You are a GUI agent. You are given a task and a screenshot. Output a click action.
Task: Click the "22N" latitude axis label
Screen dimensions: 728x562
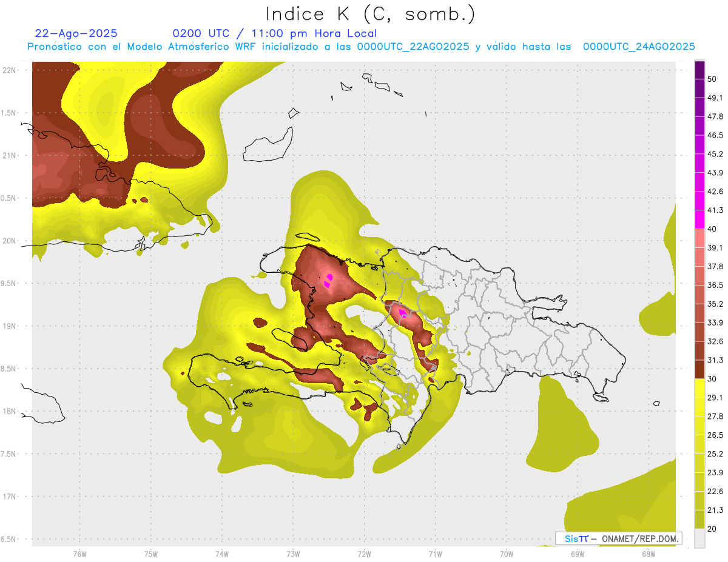[10, 70]
